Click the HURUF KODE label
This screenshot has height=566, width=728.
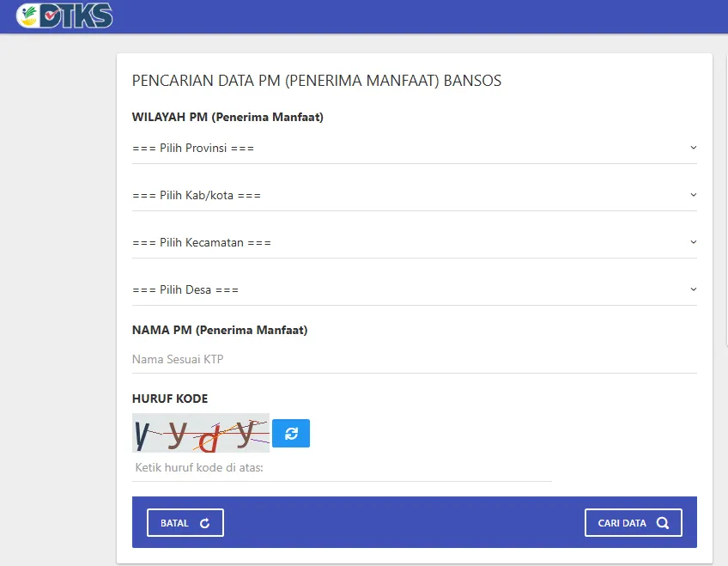coord(170,399)
